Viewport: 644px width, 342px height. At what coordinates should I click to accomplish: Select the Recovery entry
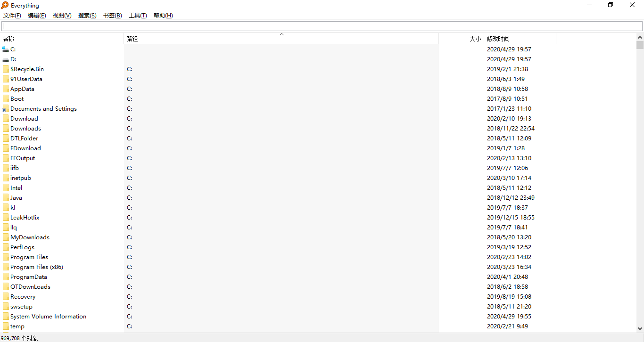tap(23, 296)
